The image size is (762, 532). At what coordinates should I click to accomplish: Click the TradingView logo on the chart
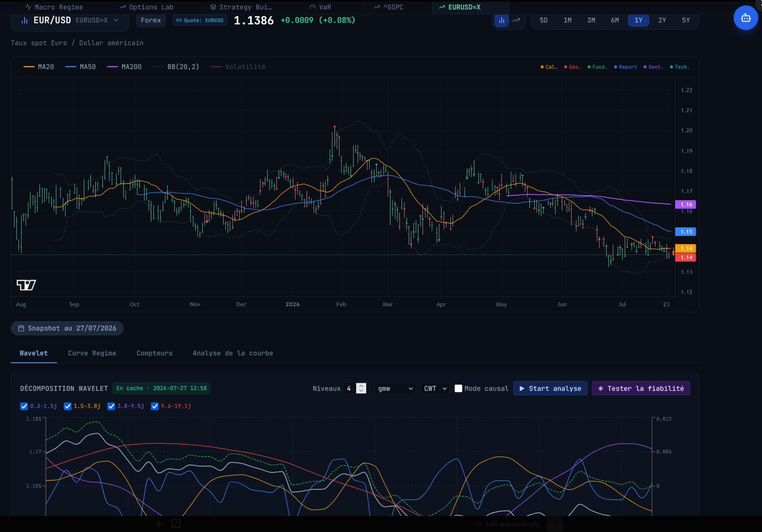coord(26,285)
